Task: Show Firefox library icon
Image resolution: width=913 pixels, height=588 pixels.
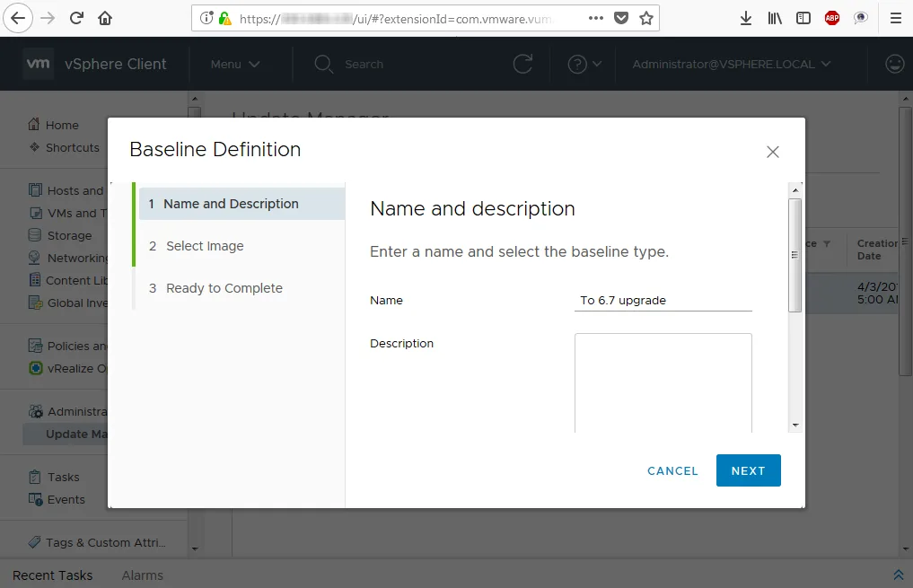Action: click(775, 18)
